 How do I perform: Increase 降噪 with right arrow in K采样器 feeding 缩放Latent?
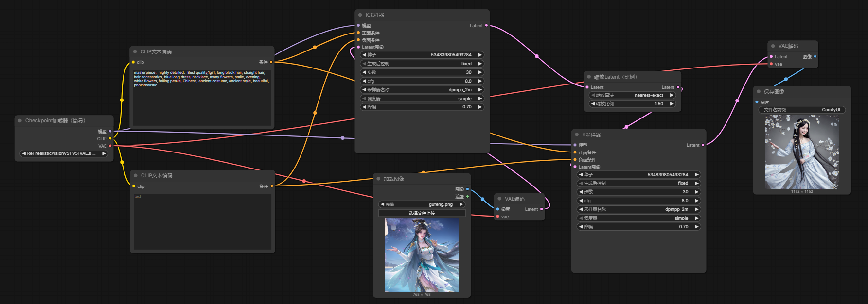(480, 107)
